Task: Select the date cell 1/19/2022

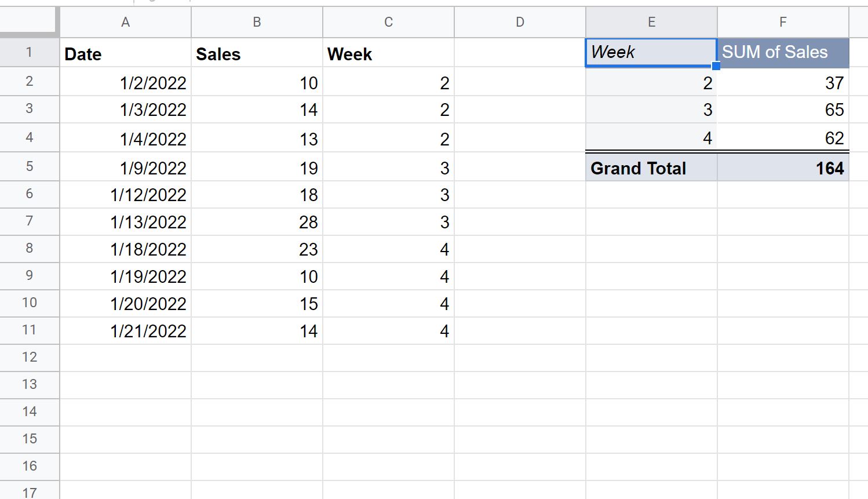Action: 125,276
